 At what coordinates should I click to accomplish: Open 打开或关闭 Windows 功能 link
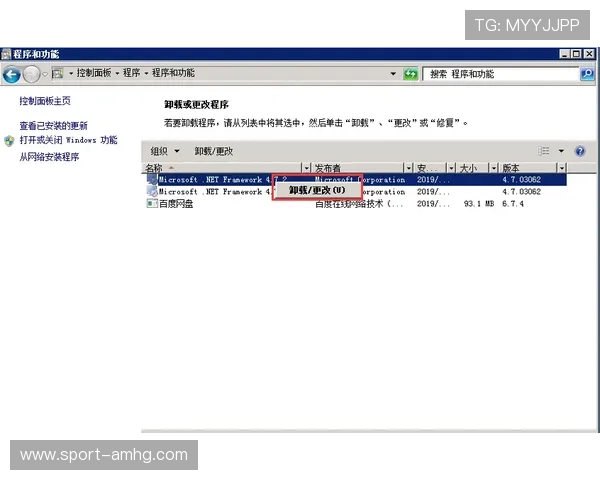tap(68, 140)
